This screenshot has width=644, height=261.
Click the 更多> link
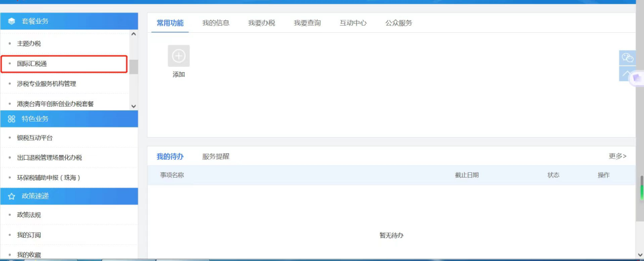click(618, 156)
